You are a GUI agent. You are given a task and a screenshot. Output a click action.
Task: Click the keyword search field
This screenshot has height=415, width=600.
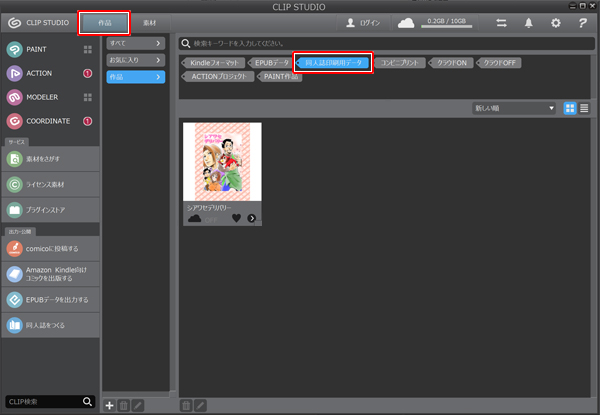(386, 43)
